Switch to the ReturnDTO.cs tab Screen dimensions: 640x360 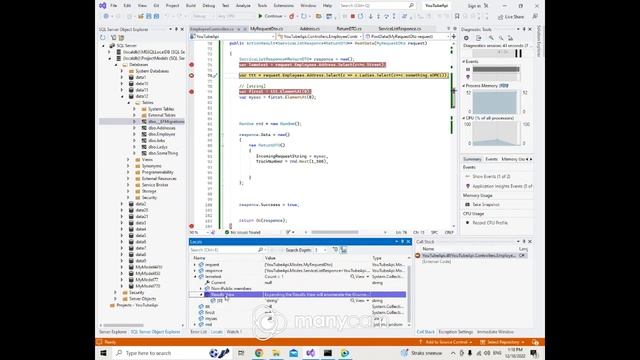[349, 29]
